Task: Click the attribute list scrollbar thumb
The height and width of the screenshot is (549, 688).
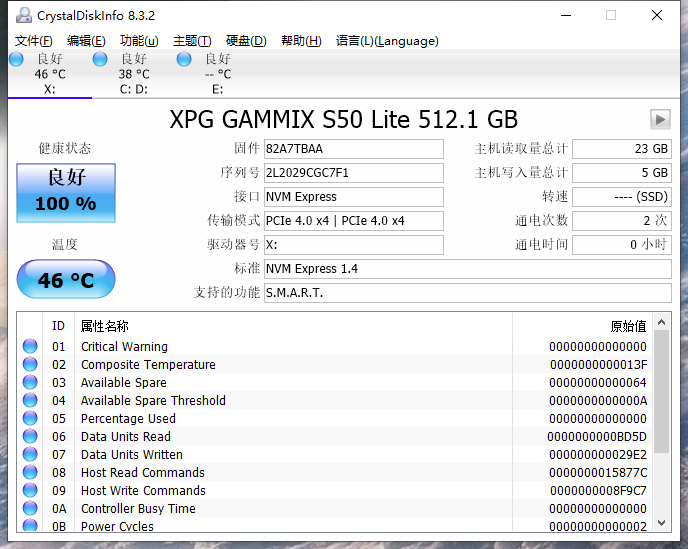Action: pos(662,392)
